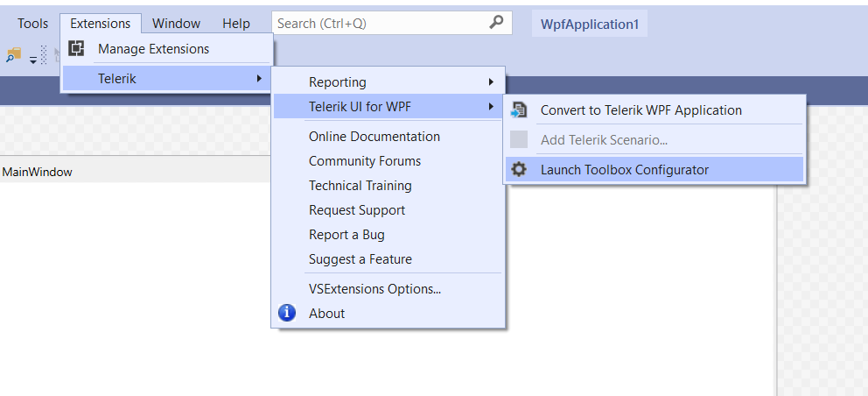Viewport: 868px width, 396px height.
Task: Click the WpfApplication1 solution name label
Action: pos(589,24)
